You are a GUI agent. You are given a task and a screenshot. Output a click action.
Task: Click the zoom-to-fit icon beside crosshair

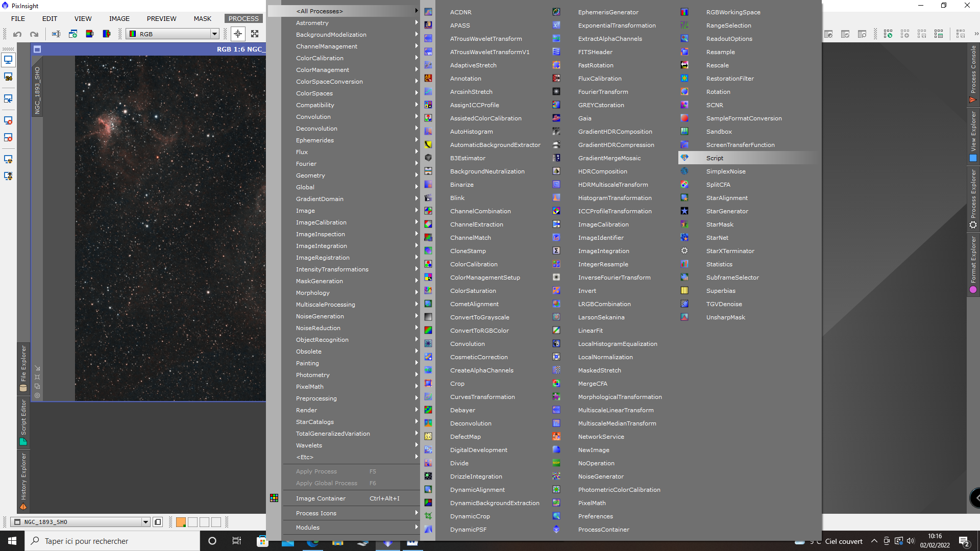point(255,34)
